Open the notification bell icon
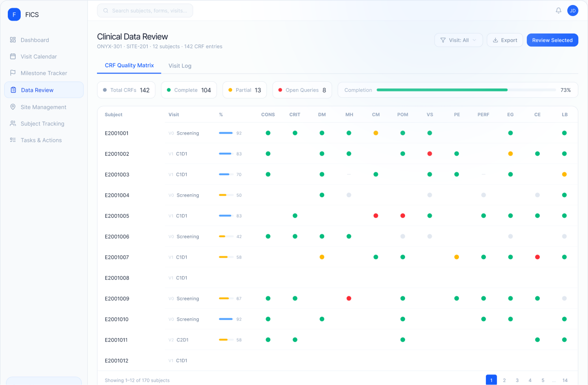This screenshot has height=385, width=588. click(x=558, y=10)
